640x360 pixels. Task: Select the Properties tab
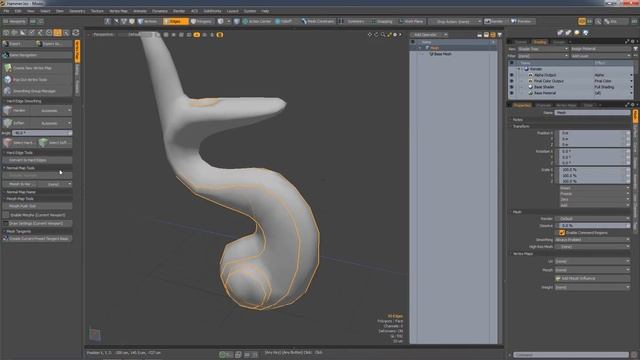click(x=522, y=105)
